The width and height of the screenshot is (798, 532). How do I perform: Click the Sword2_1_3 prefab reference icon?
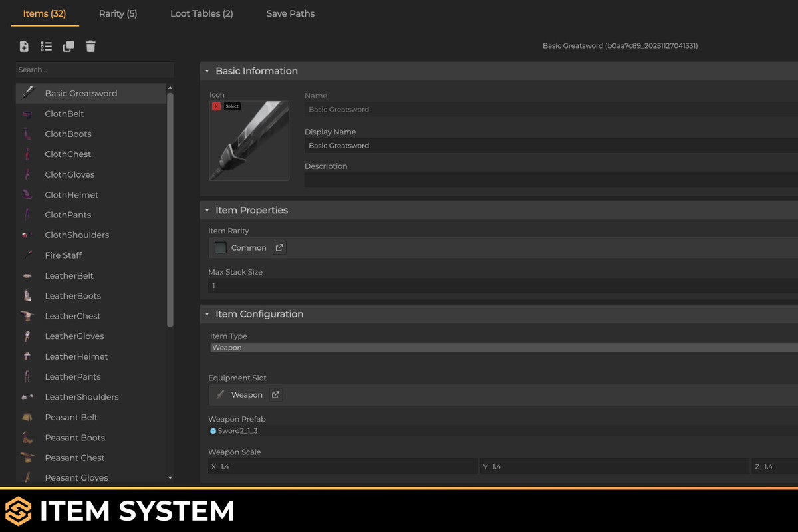click(x=213, y=430)
